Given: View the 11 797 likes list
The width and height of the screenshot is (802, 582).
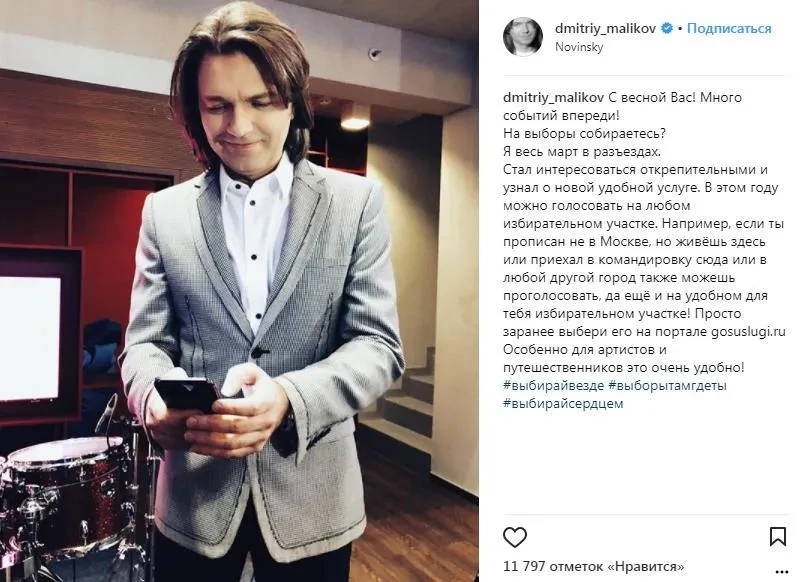Looking at the screenshot, I should tap(594, 567).
